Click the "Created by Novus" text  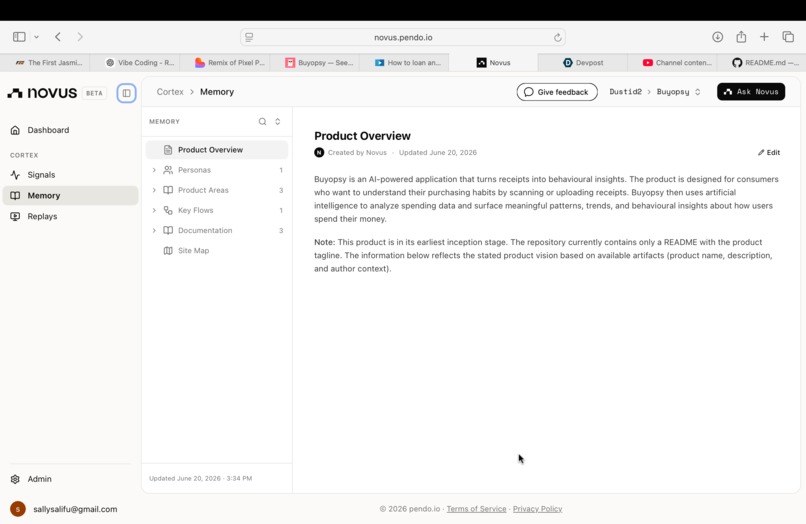357,153
